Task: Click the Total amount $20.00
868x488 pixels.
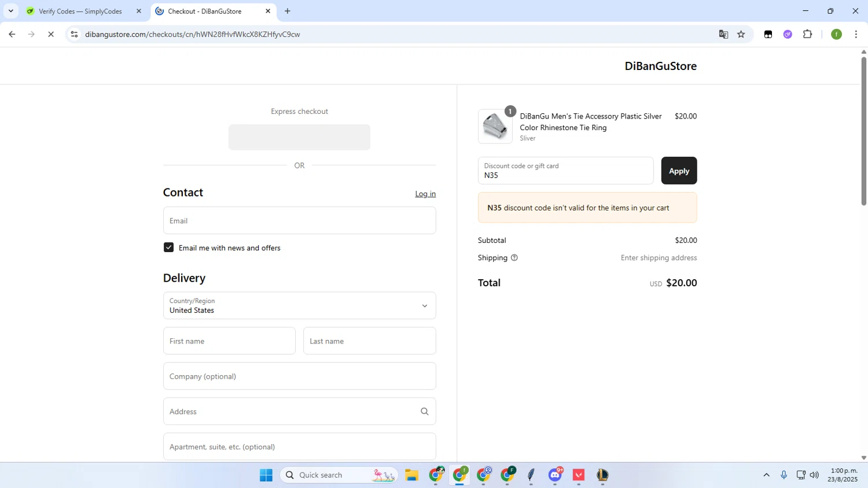Action: (x=681, y=283)
